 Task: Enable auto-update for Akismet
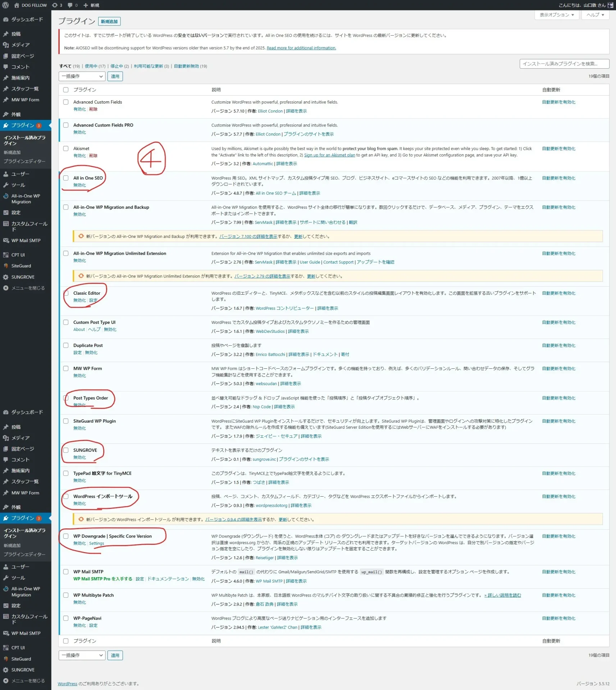tap(558, 148)
